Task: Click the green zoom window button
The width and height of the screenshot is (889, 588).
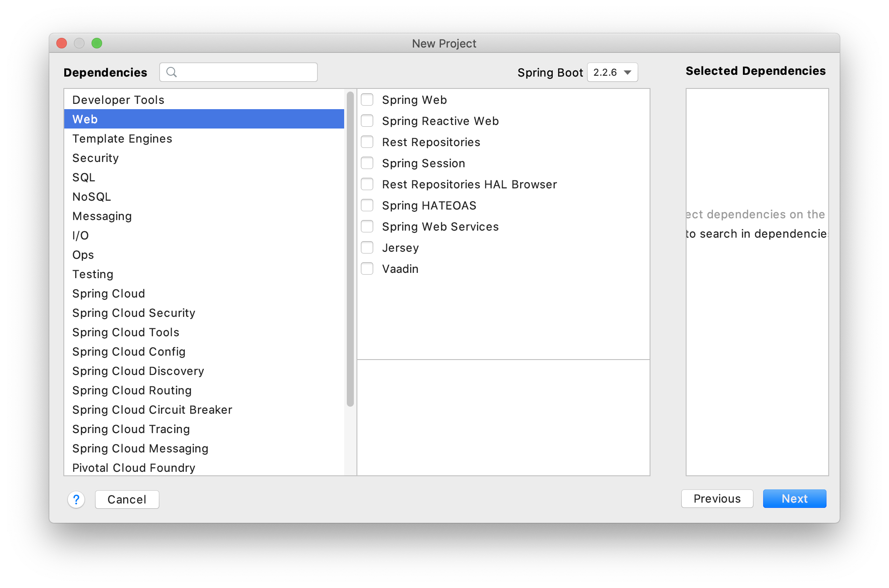Action: pyautogui.click(x=97, y=43)
